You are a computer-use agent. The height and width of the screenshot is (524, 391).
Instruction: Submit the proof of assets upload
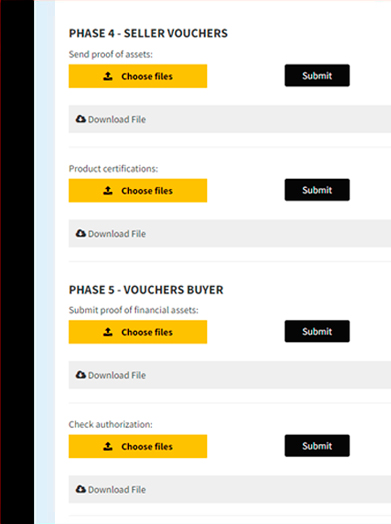317,76
